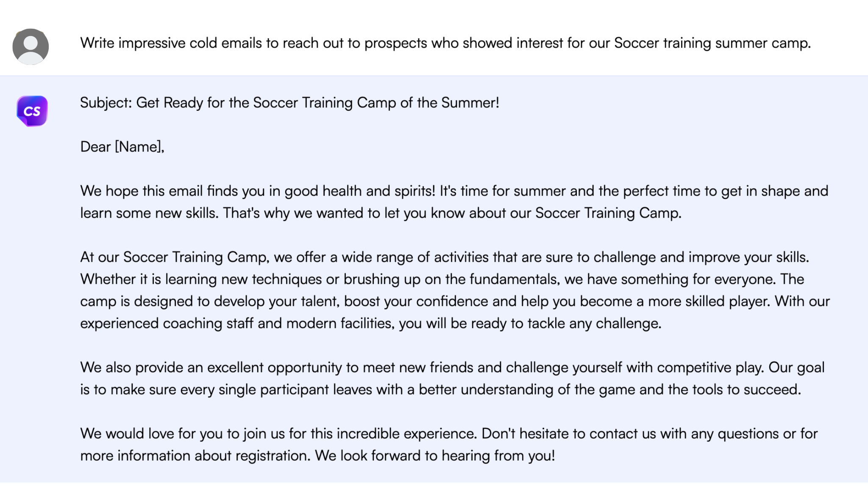This screenshot has width=868, height=489.
Task: Select the '[Name]' placeholder text
Action: coord(139,147)
